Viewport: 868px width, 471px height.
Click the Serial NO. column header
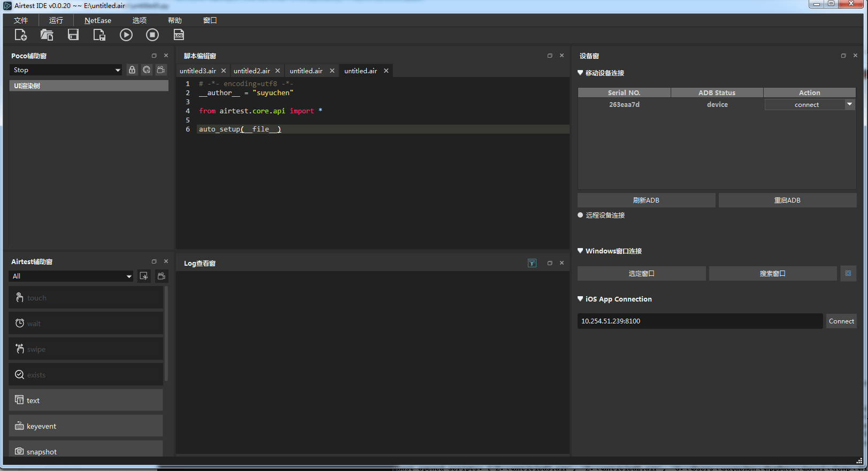click(624, 92)
